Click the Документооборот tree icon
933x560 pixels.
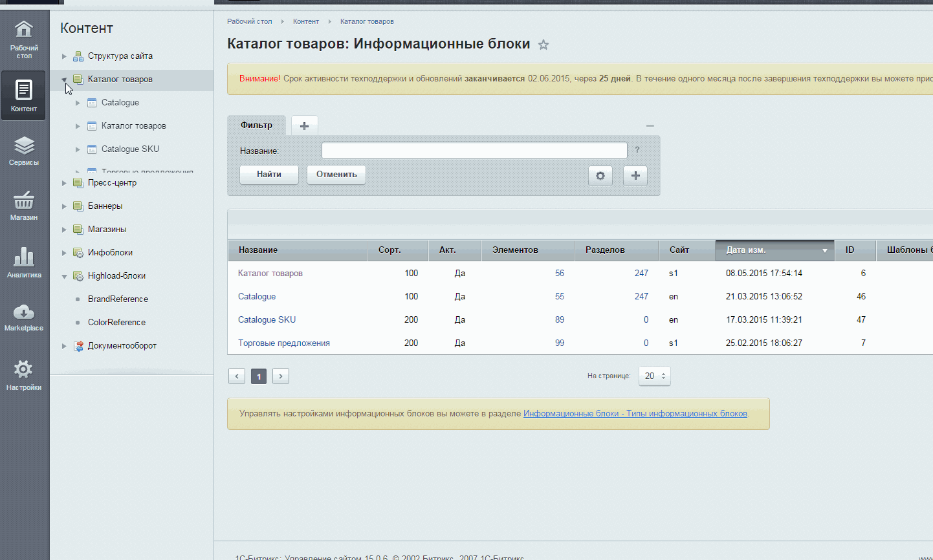coord(78,346)
